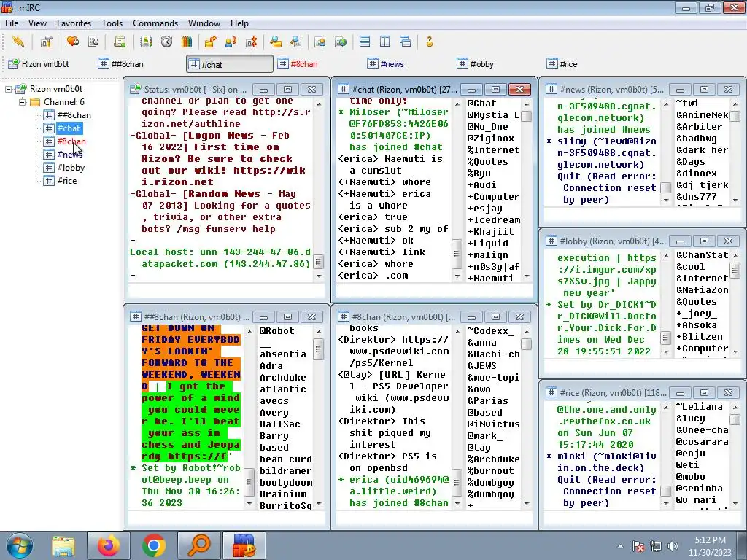Viewport: 747px width, 560px height.
Task: Open the taskbar clock showing 5:12 PM
Action: [x=710, y=546]
